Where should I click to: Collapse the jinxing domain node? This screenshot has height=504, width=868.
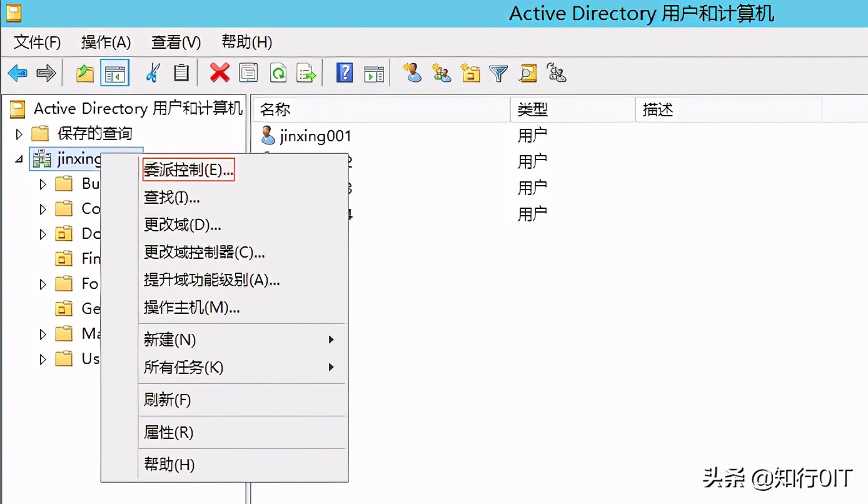19,159
